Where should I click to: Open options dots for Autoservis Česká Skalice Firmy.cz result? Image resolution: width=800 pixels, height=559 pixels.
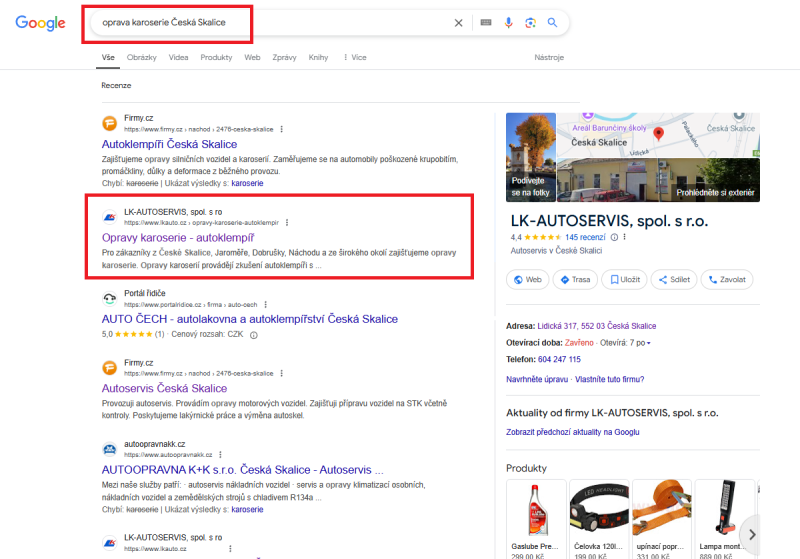tap(282, 373)
